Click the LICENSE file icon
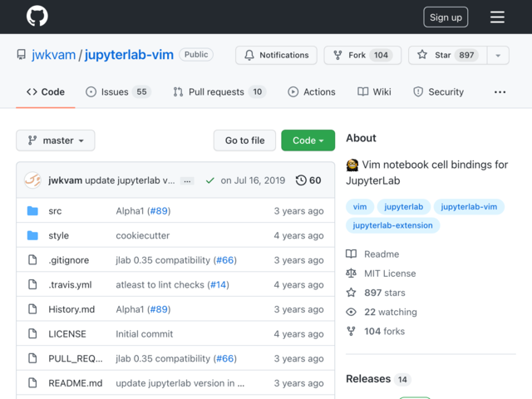This screenshot has width=532, height=399. pyautogui.click(x=32, y=334)
